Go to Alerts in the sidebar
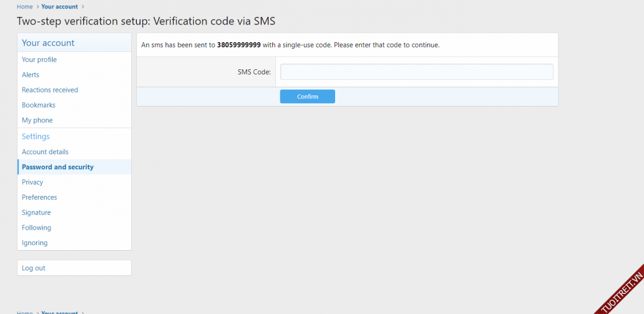 click(x=31, y=75)
